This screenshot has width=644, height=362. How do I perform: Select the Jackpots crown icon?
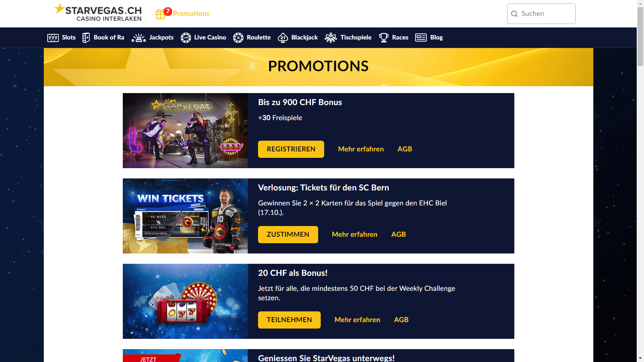(139, 38)
